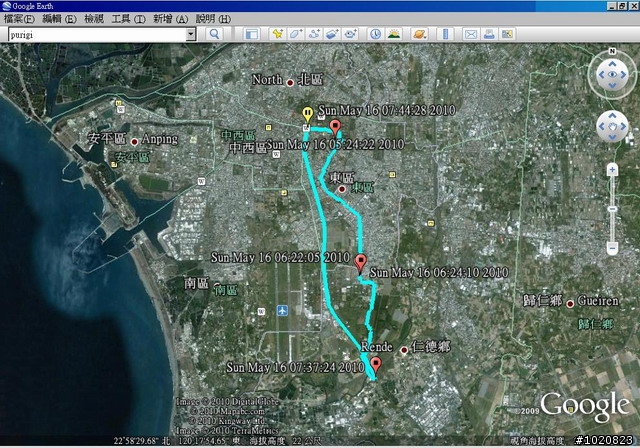
Task: Click move-left arrow on hand joystick
Action: click(602, 126)
